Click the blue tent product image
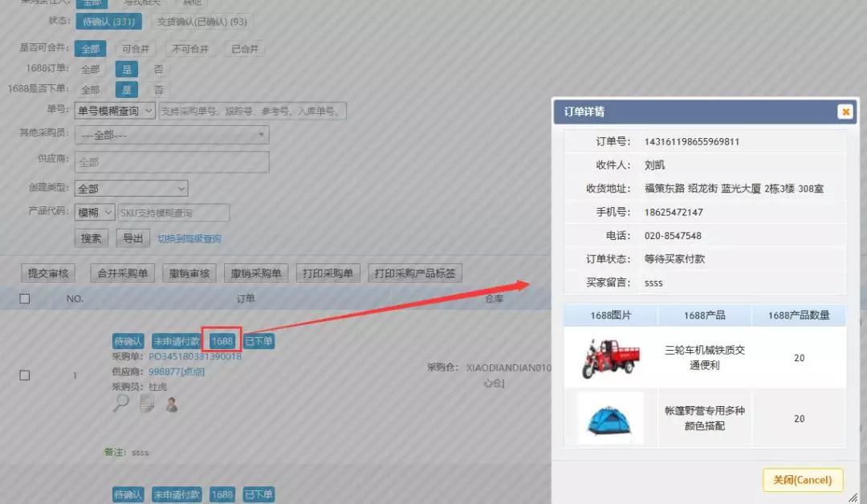The height and width of the screenshot is (504, 867). [x=610, y=418]
